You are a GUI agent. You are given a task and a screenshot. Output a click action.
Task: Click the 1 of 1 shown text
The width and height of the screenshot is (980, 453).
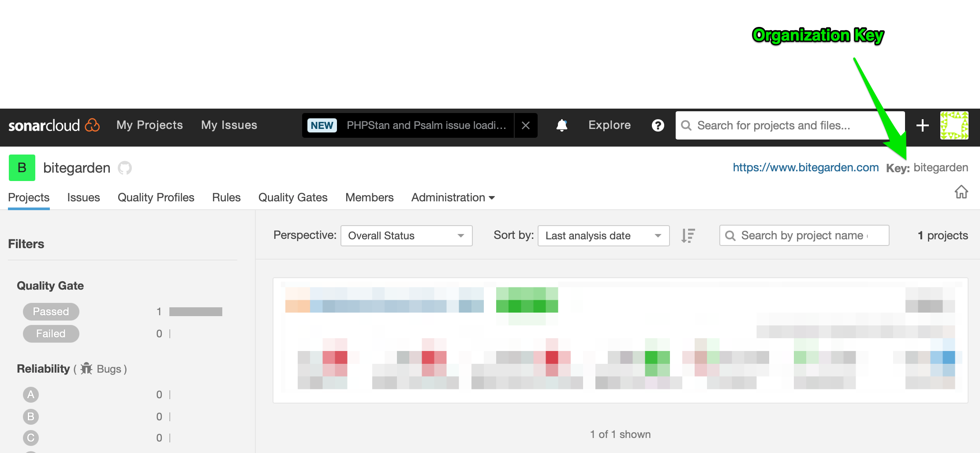621,434
